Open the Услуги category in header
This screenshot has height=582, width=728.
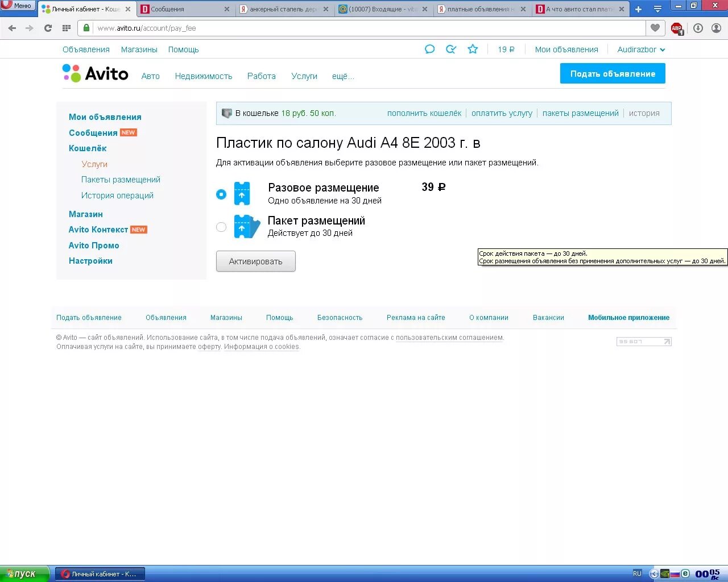coord(304,76)
